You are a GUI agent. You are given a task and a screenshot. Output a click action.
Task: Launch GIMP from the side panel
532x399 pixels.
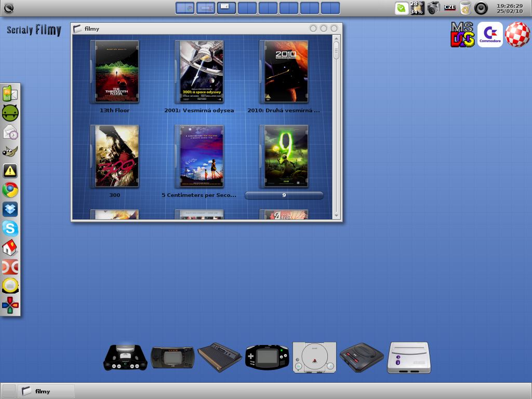click(10, 151)
